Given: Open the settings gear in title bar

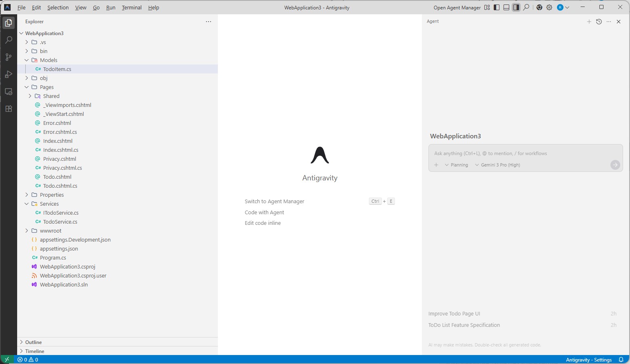Looking at the screenshot, I should [549, 7].
